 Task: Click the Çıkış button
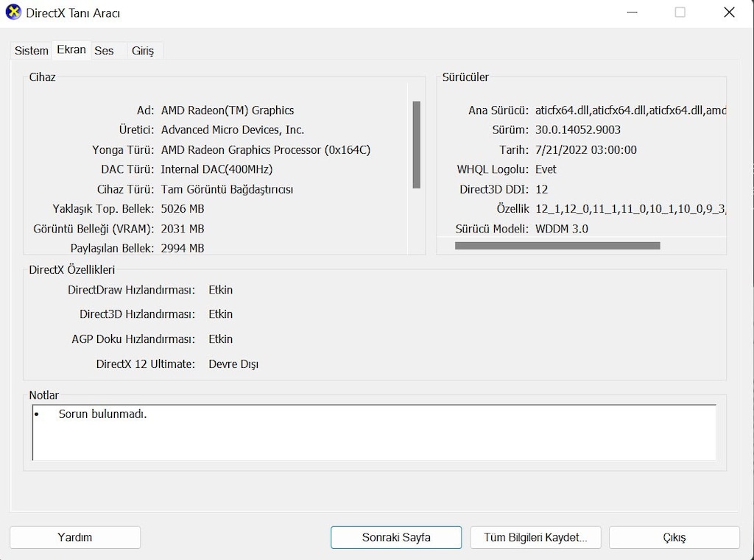(x=674, y=537)
